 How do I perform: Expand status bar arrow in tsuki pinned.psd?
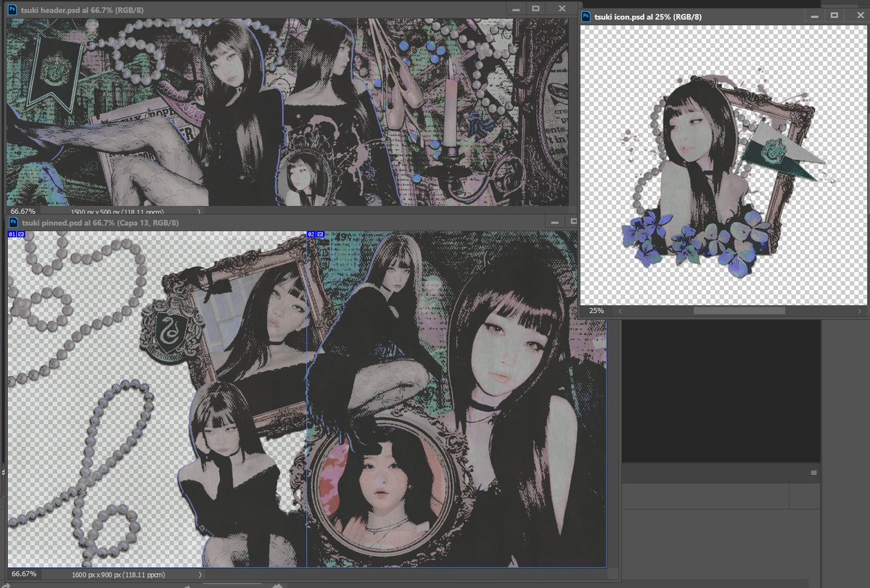coord(200,575)
